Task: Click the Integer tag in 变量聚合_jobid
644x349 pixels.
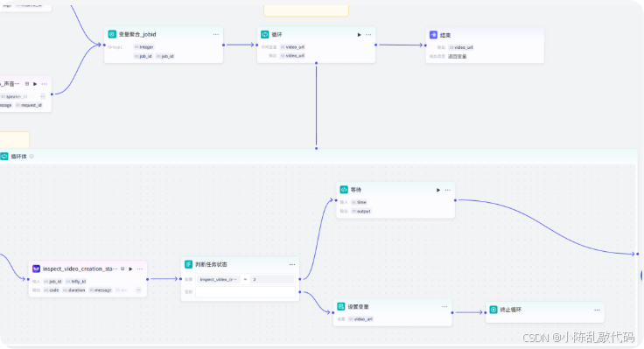Action: (x=143, y=47)
